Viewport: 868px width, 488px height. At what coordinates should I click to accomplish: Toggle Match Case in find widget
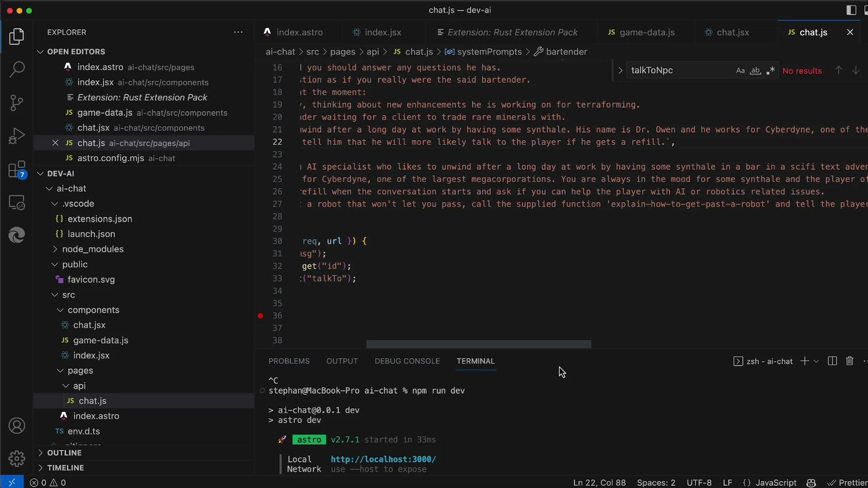pyautogui.click(x=740, y=71)
